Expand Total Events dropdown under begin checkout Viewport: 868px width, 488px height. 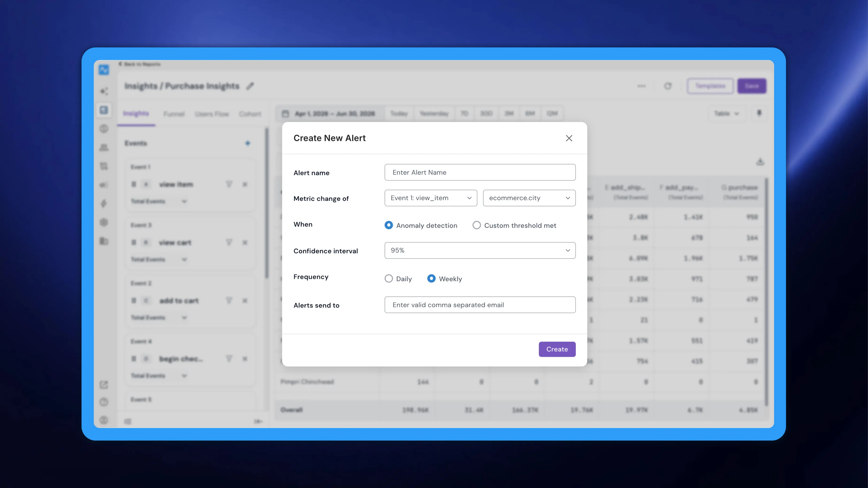click(x=159, y=376)
